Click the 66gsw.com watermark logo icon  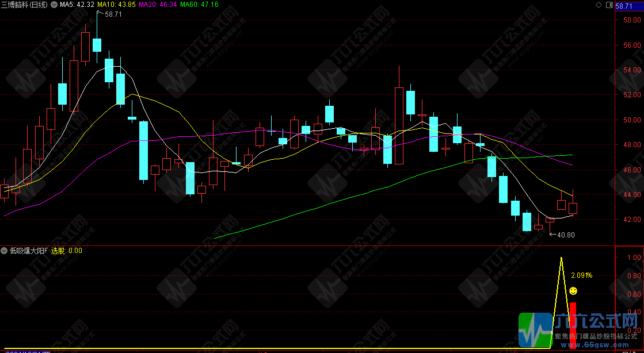point(536,330)
